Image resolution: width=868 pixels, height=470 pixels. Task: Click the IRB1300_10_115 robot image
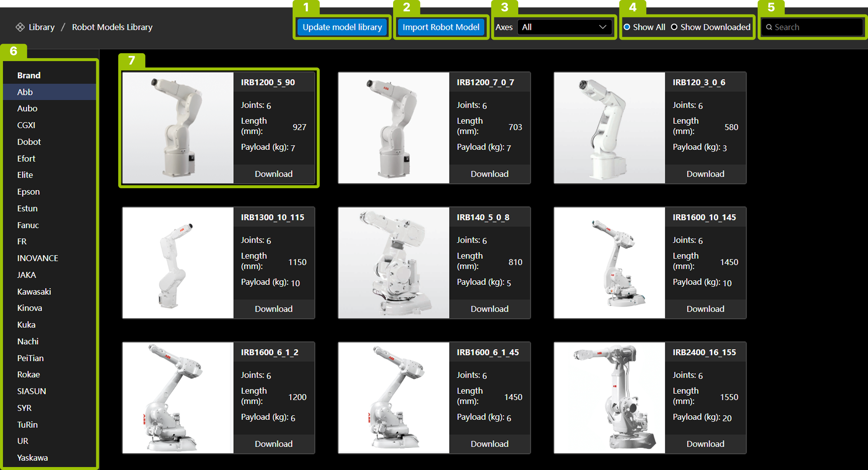click(178, 262)
